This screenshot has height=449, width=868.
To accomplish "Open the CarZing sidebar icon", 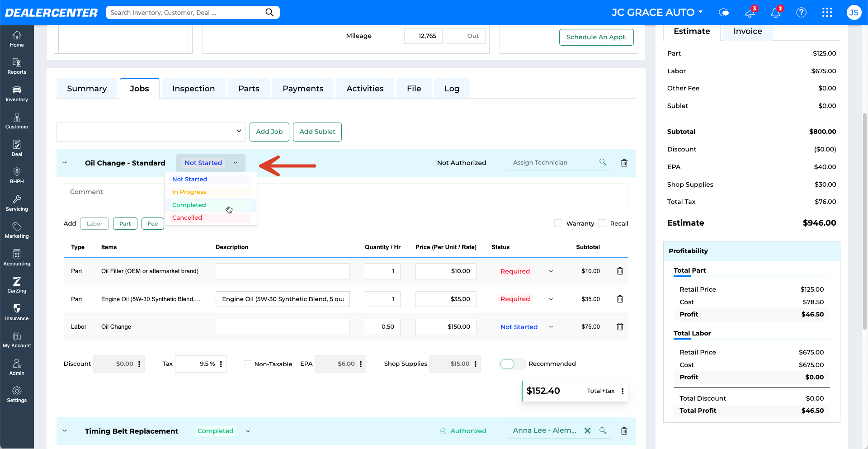I will (17, 285).
